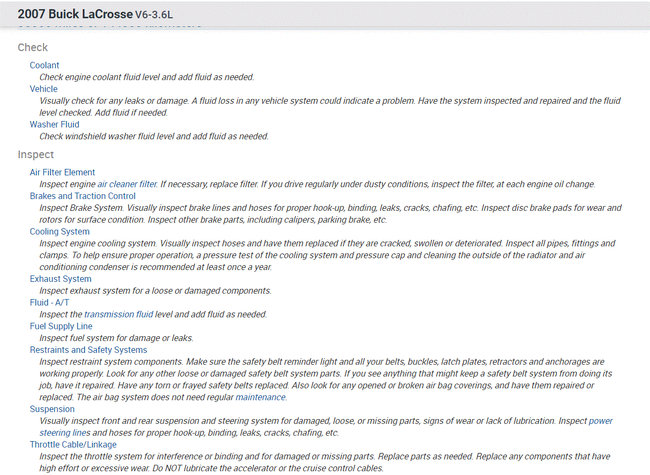Open the Throttle Cable/Linkage link

(x=73, y=444)
